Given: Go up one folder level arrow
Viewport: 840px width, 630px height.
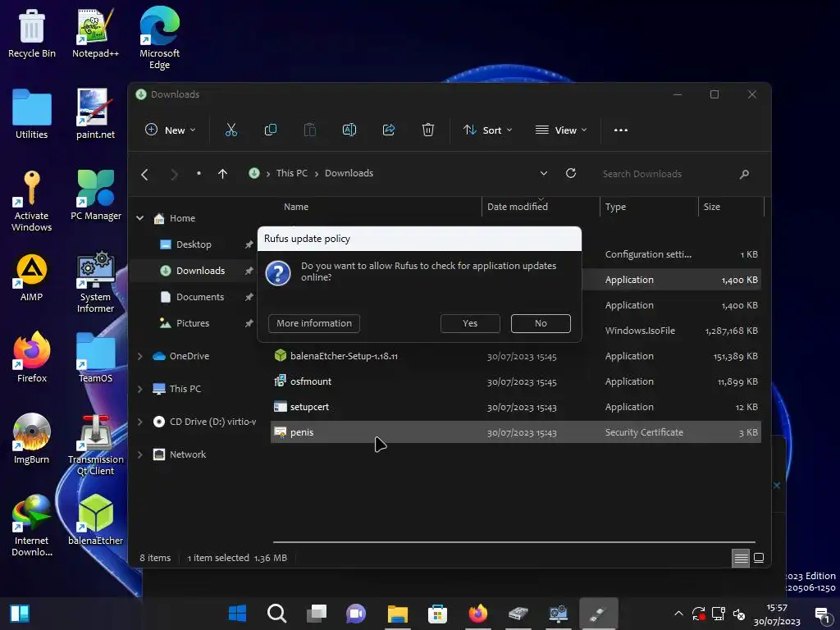Looking at the screenshot, I should point(223,174).
